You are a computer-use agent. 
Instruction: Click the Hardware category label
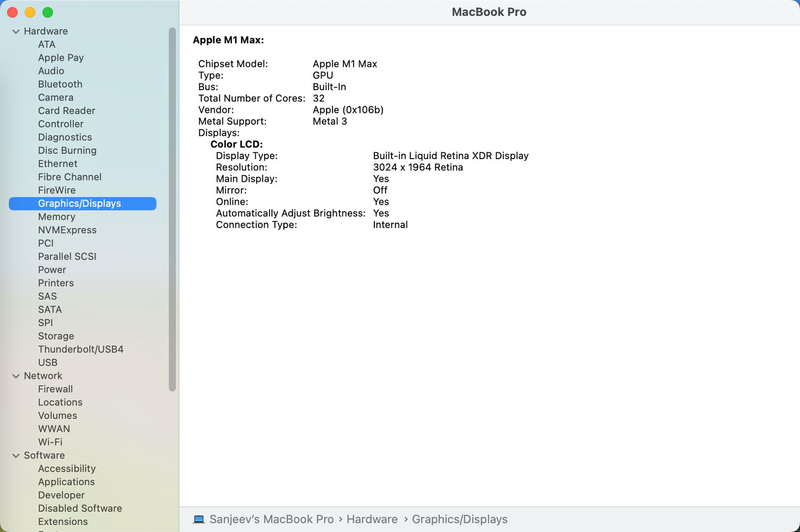click(x=46, y=32)
